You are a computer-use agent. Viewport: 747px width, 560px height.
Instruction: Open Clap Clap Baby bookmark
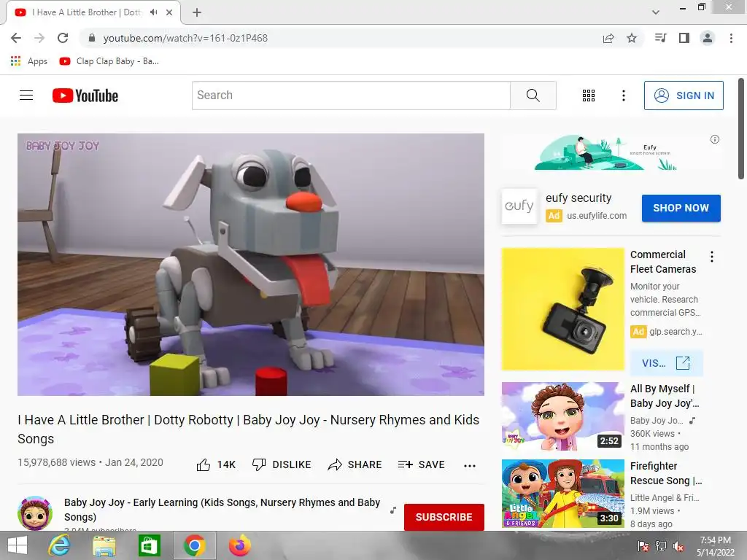[109, 61]
